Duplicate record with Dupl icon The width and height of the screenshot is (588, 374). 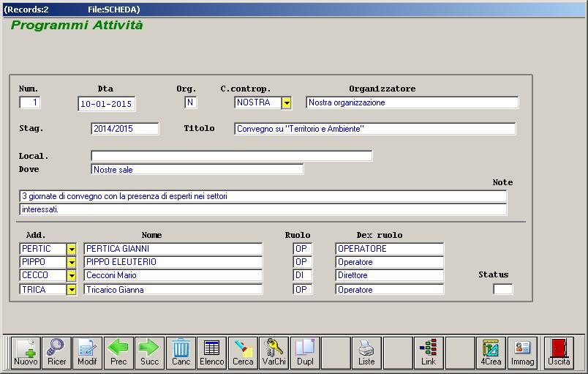305,353
